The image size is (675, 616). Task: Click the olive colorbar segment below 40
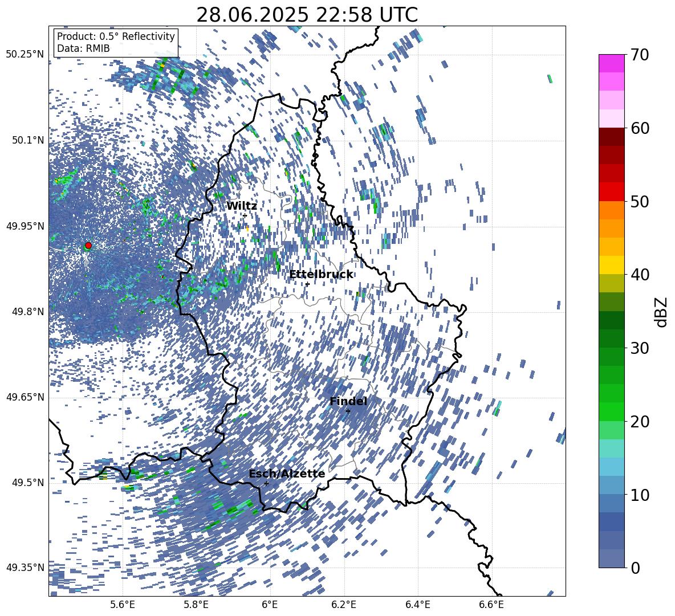611,283
